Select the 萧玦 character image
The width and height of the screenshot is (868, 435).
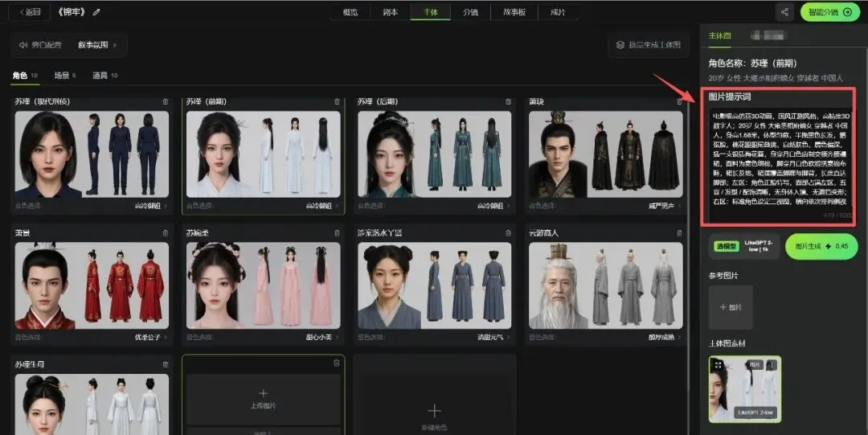(606, 154)
